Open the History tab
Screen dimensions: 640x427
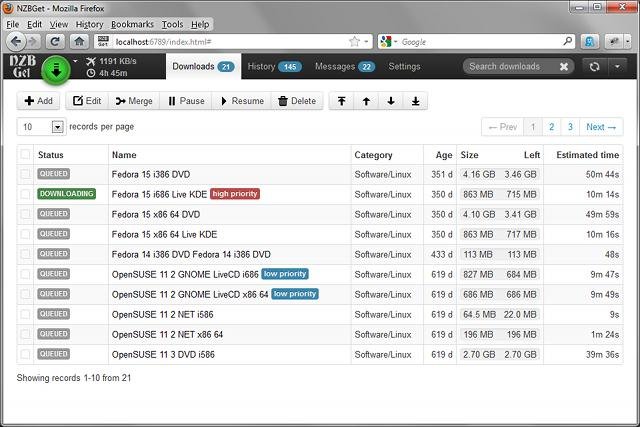pos(274,67)
